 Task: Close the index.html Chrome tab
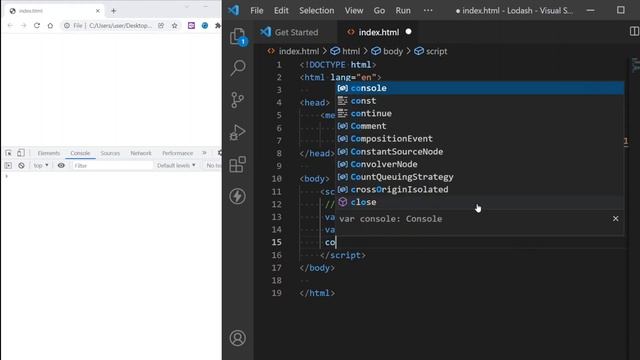tap(98, 11)
